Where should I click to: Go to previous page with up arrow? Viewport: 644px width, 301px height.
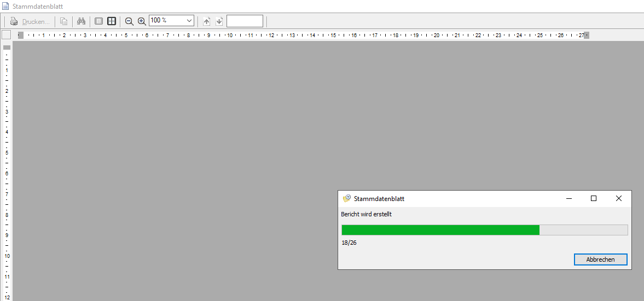point(207,21)
